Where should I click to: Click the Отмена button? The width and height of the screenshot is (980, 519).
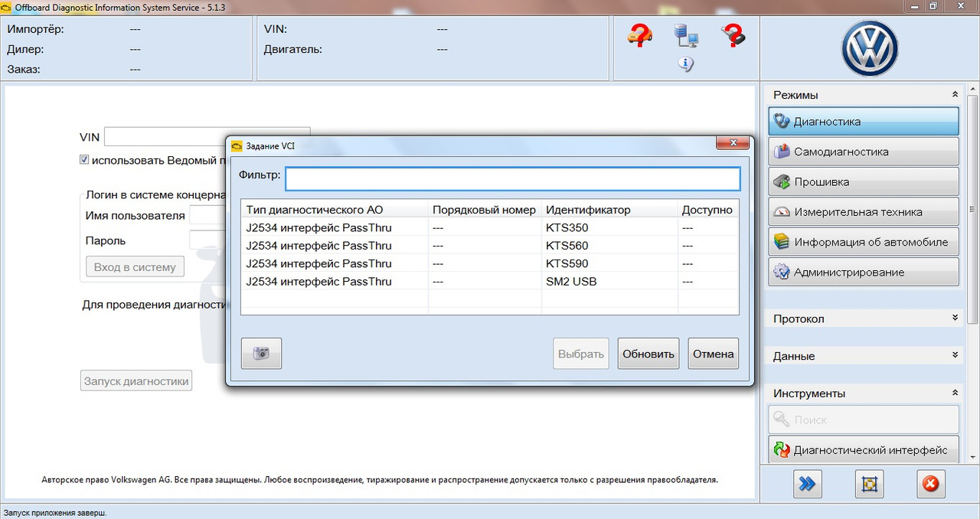(714, 354)
